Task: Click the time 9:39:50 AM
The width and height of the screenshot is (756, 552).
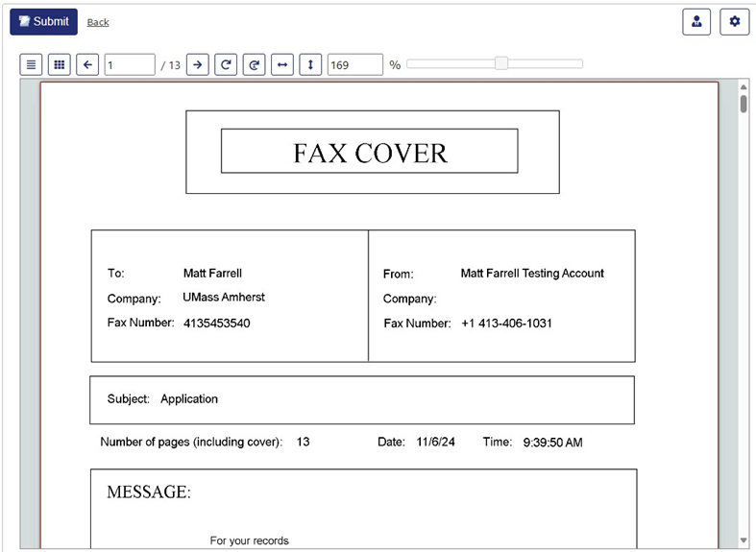Action: [552, 443]
